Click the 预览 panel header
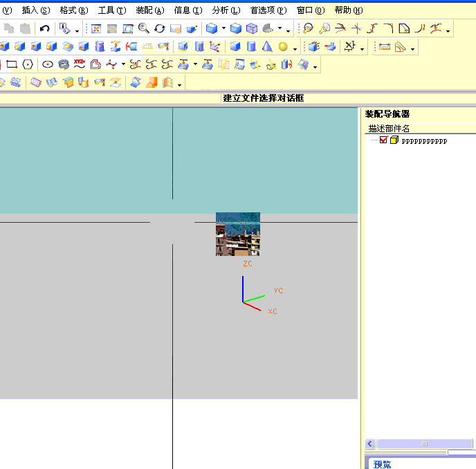The image size is (476, 469). (382, 464)
